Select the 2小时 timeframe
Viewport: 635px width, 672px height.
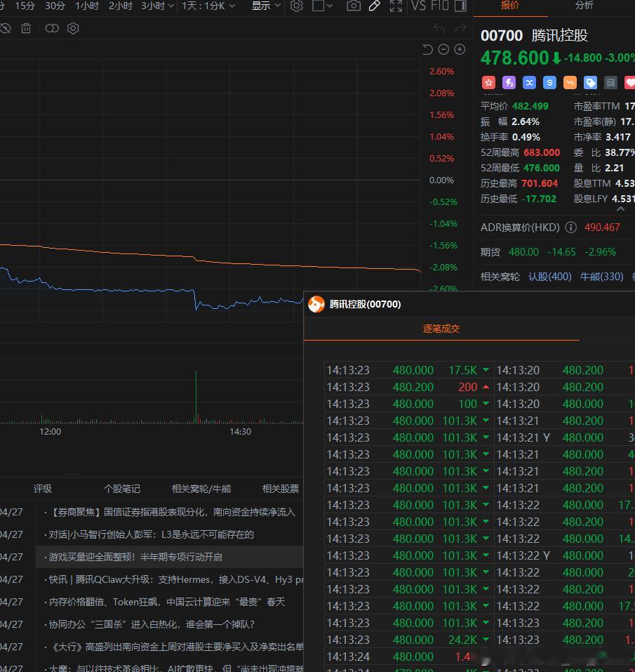point(120,6)
